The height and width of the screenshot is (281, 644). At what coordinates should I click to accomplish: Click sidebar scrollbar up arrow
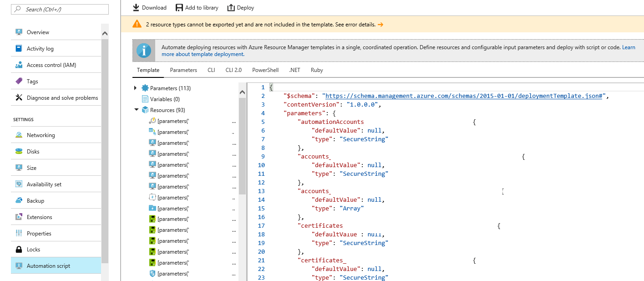[x=105, y=33]
